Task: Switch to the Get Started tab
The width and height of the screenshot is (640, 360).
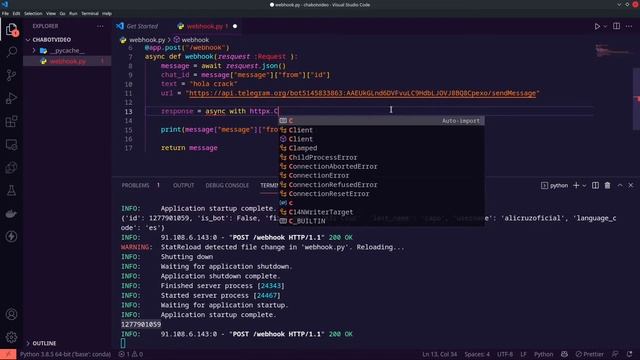Action: tap(141, 26)
